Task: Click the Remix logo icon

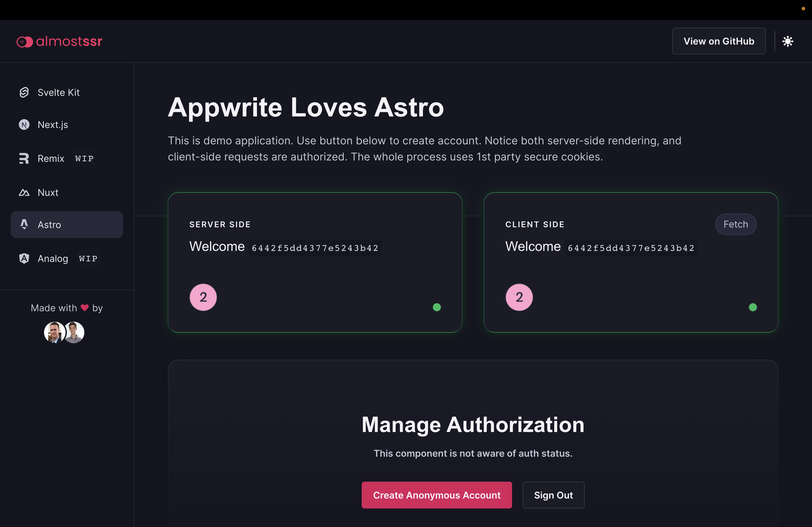Action: [24, 159]
